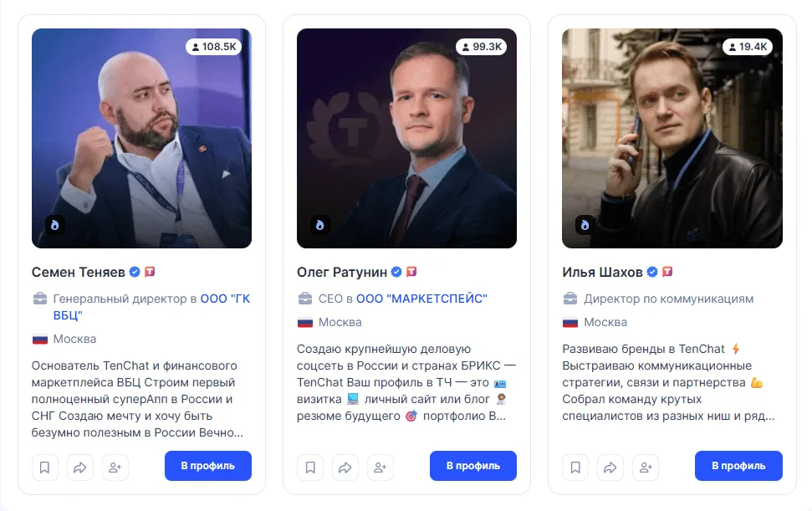
Task: Share Илья Шахов's profile
Action: coord(610,468)
